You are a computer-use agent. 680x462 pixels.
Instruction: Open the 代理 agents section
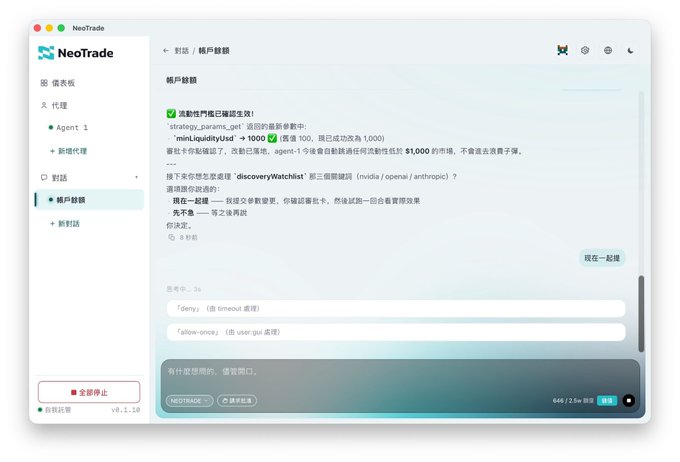coord(54,105)
